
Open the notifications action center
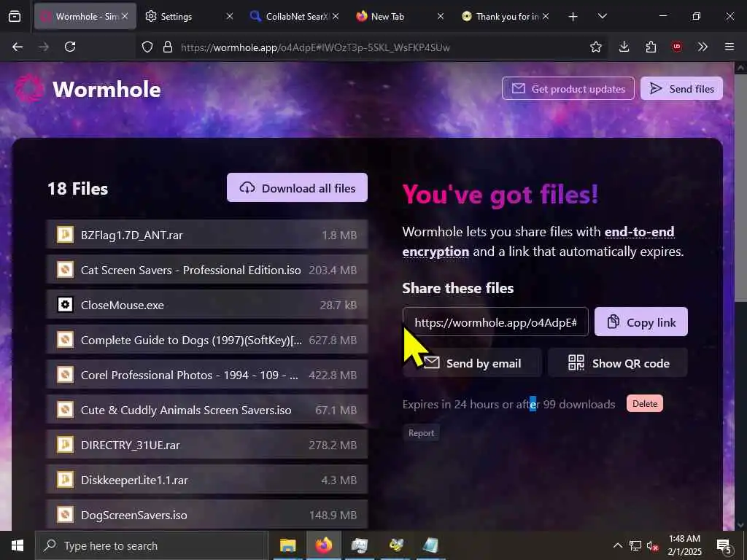[x=724, y=545]
